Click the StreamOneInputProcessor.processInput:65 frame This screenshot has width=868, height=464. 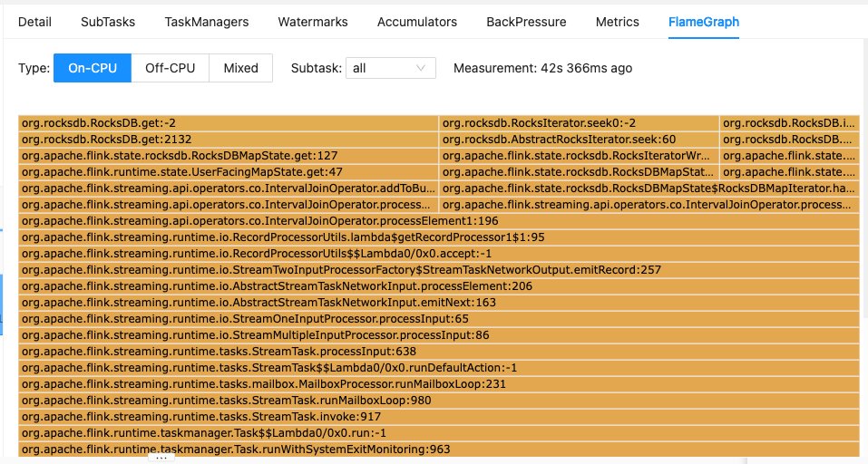439,319
